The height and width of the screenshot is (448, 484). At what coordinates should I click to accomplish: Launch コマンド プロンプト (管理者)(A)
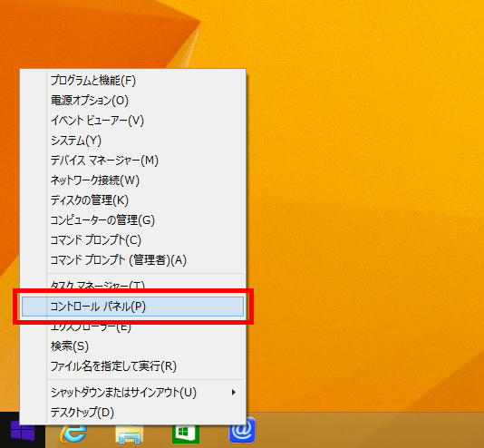[x=132, y=260]
